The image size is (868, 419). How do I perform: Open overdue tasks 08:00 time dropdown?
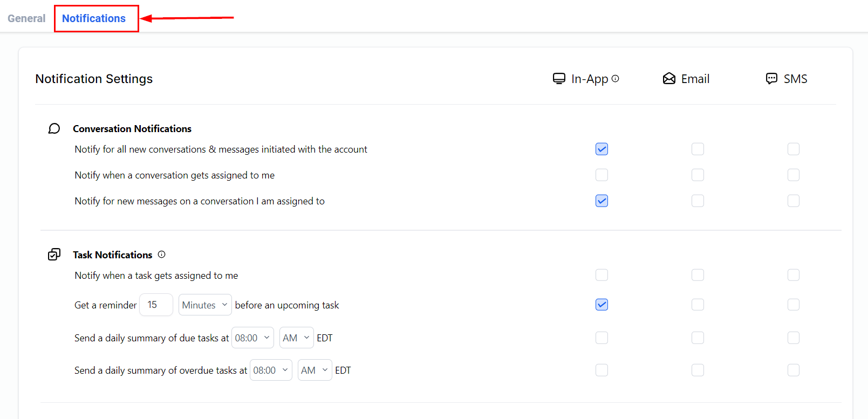click(270, 370)
